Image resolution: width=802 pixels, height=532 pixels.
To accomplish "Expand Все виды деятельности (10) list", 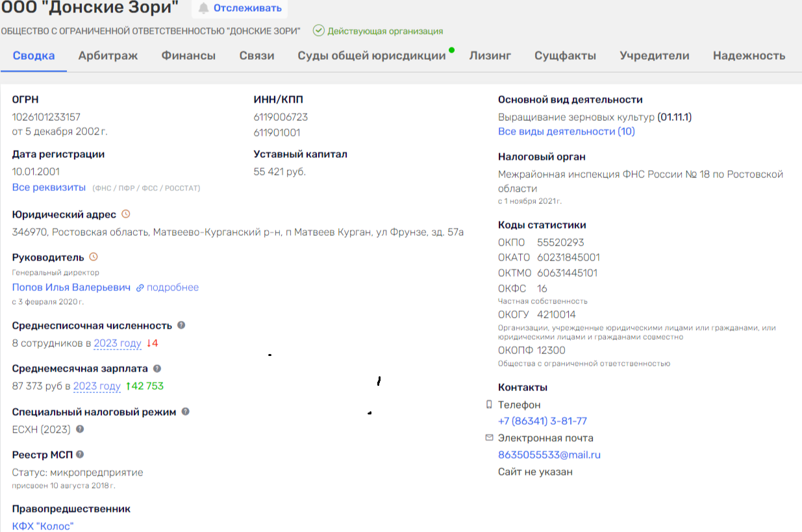I will 566,131.
